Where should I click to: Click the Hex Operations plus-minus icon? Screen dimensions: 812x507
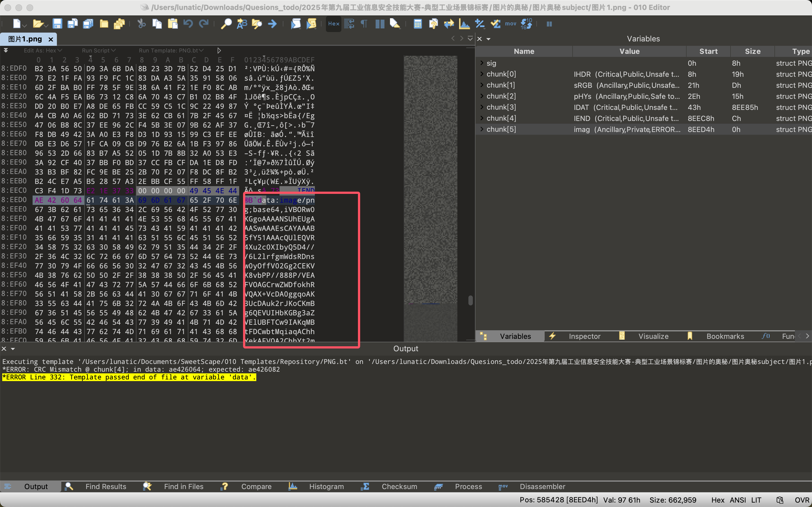[480, 24]
